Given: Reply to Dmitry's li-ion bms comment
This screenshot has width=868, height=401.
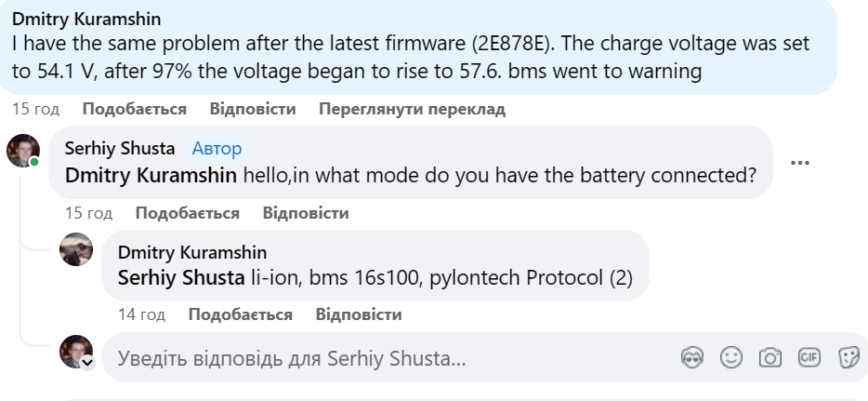Looking at the screenshot, I should point(359,314).
